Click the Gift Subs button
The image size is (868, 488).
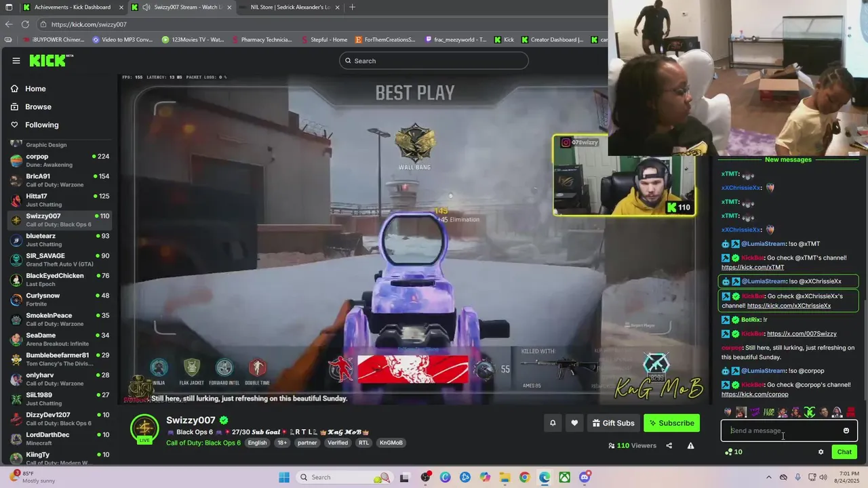[x=613, y=423]
